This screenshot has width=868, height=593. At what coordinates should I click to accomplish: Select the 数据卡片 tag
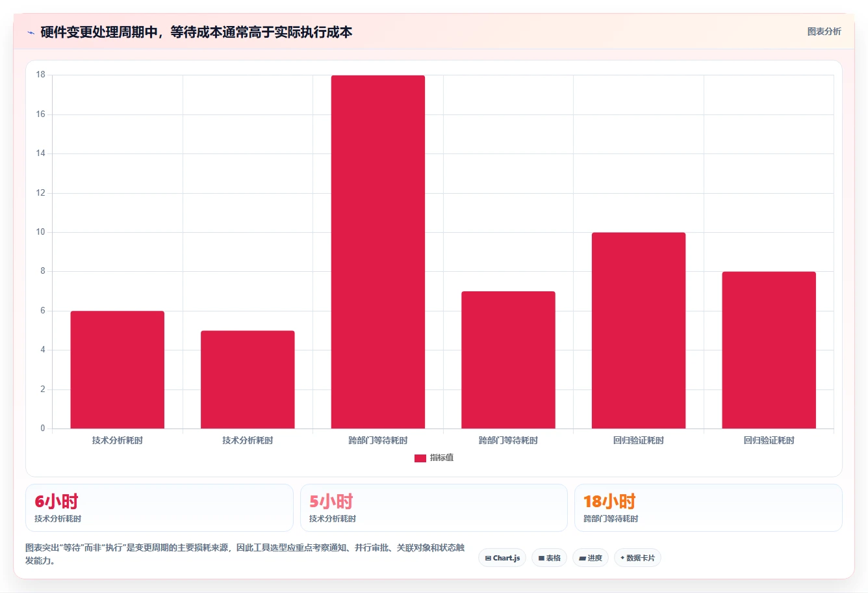coord(637,558)
